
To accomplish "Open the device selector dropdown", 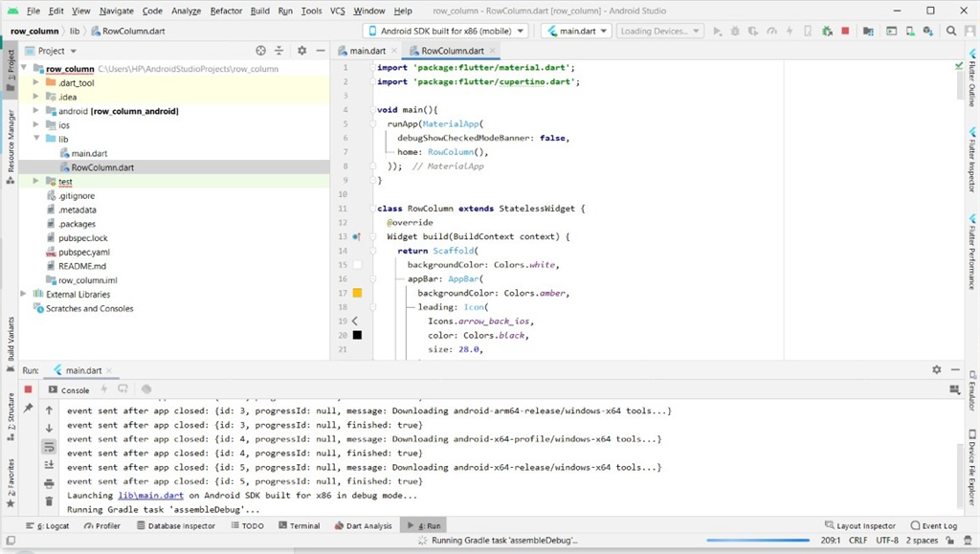I will (445, 31).
